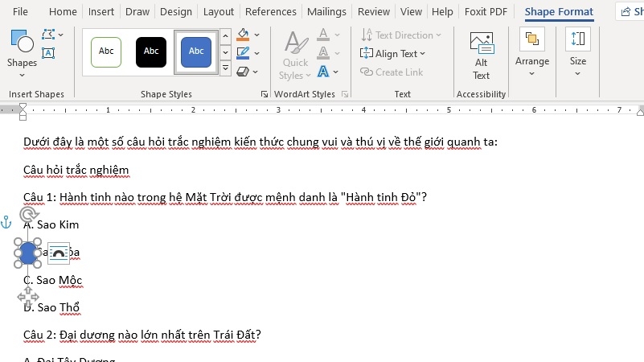Open the Shape Outline dropdown arrow
This screenshot has width=644, height=362.
pos(257,53)
